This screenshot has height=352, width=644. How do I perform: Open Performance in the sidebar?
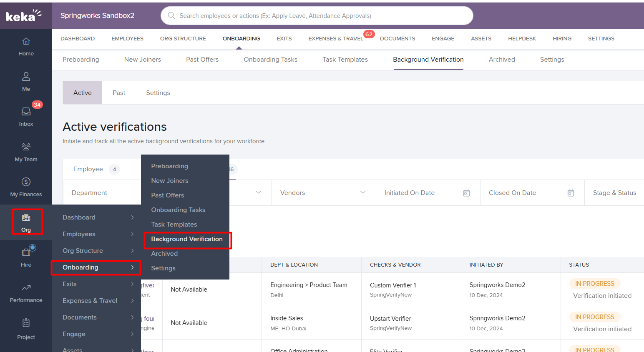coord(26,293)
